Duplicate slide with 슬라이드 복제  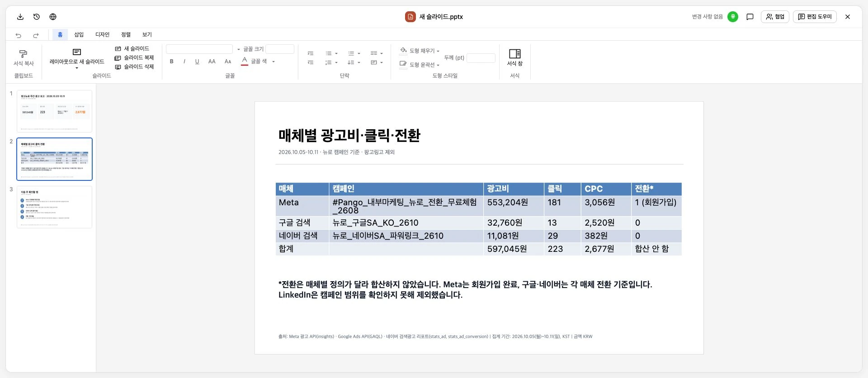click(134, 57)
